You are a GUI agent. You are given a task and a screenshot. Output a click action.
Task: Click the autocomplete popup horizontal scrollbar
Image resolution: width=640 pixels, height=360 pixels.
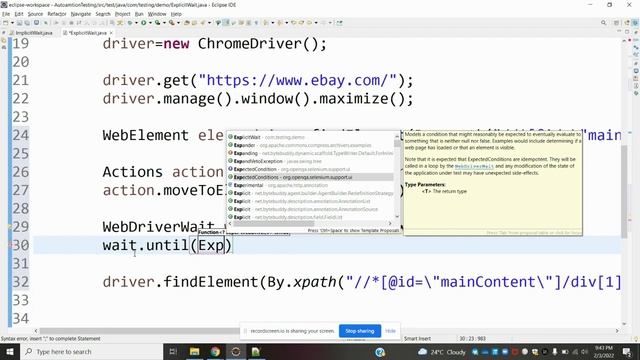(x=273, y=223)
